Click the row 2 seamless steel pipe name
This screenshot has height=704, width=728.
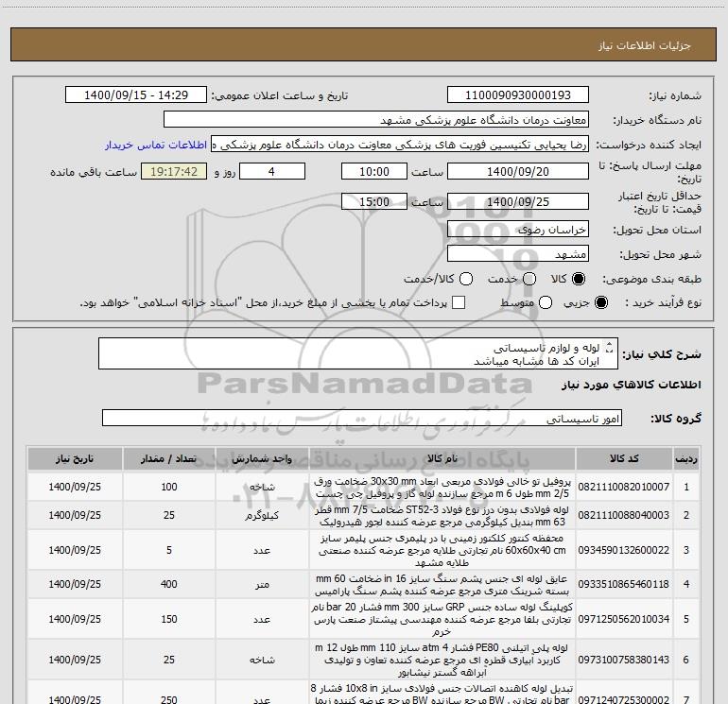[442, 516]
